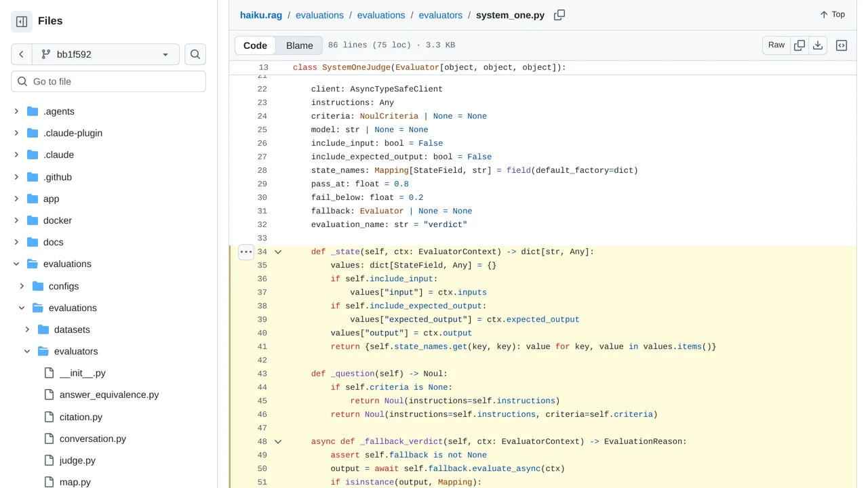This screenshot has height=488, width=868.
Task: Open the bb1f592 branch dropdown
Action: [x=106, y=54]
